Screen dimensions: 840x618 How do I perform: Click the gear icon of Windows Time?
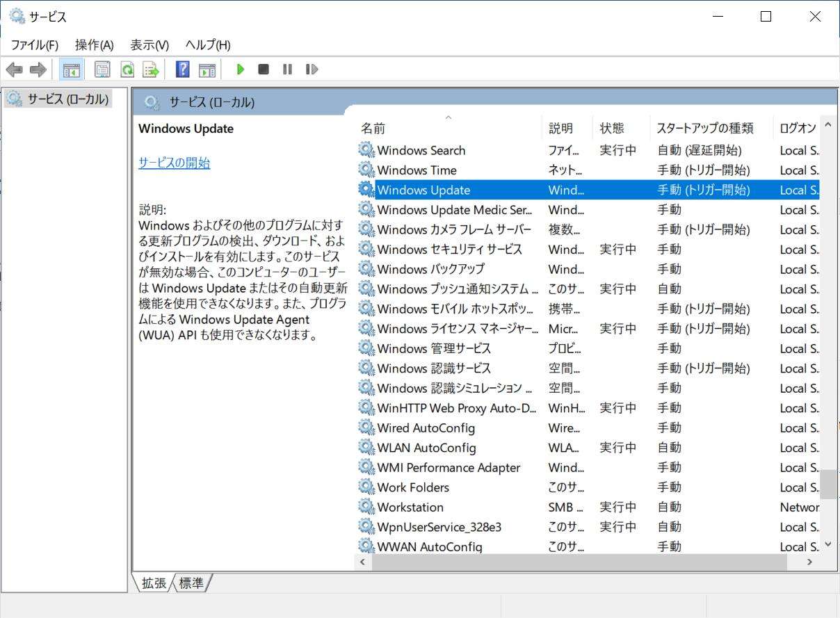click(366, 170)
